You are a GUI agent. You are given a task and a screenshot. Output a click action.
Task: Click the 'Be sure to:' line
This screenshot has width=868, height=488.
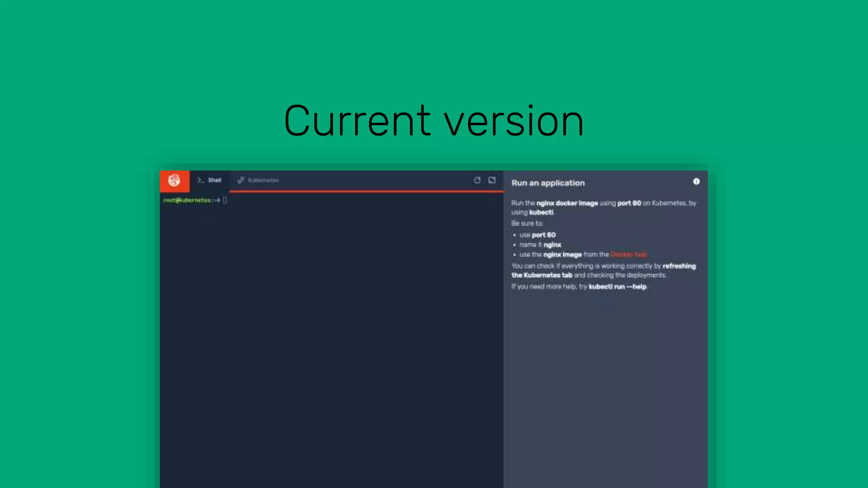pyautogui.click(x=527, y=223)
